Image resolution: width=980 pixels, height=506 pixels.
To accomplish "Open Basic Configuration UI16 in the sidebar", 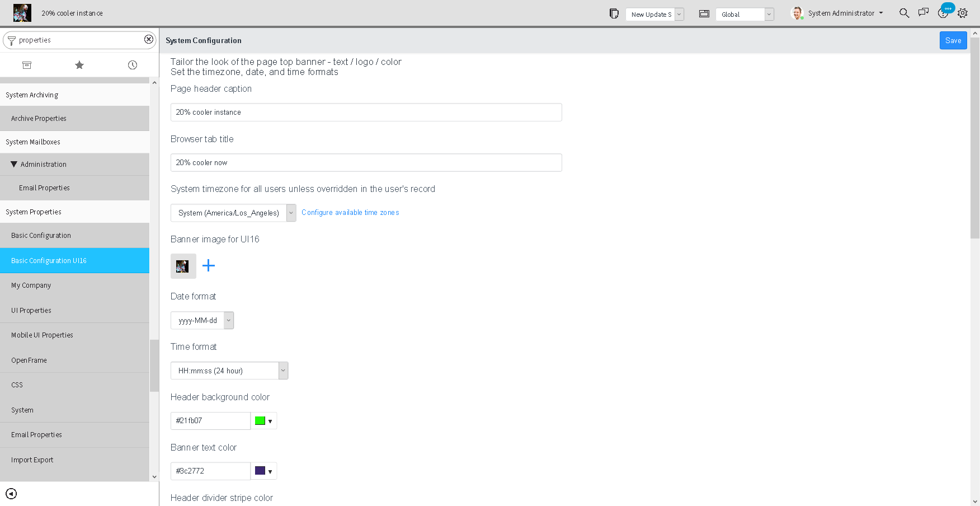I will pos(49,260).
